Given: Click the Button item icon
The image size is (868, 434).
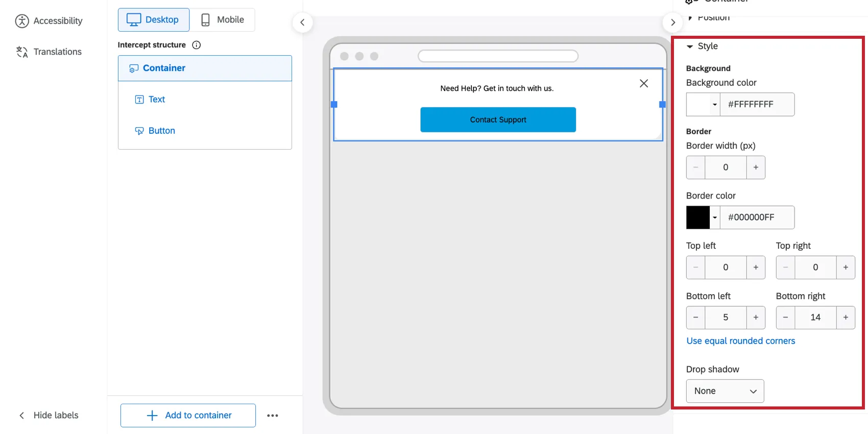Looking at the screenshot, I should click(139, 131).
